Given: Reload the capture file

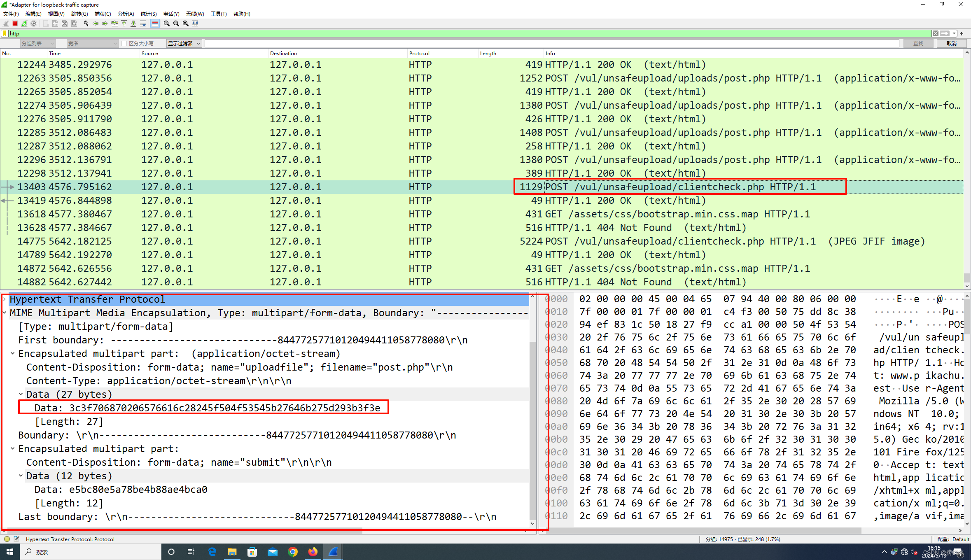Looking at the screenshot, I should point(74,23).
